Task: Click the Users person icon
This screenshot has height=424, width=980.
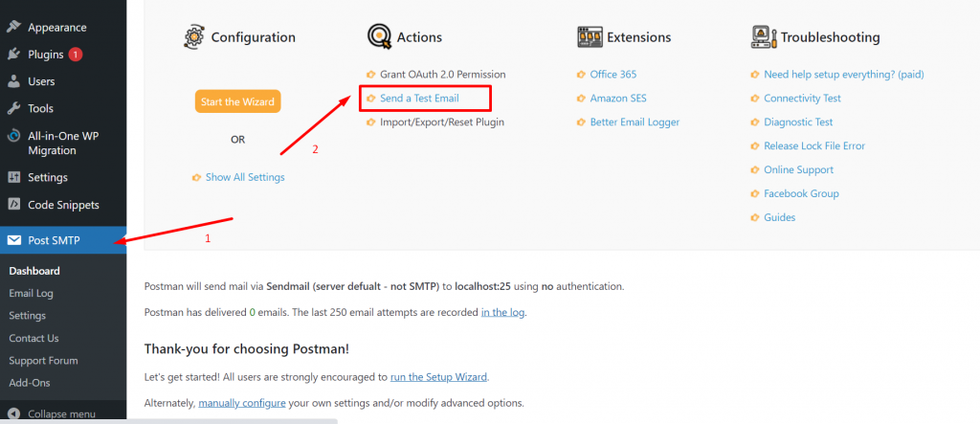Action: 14,81
